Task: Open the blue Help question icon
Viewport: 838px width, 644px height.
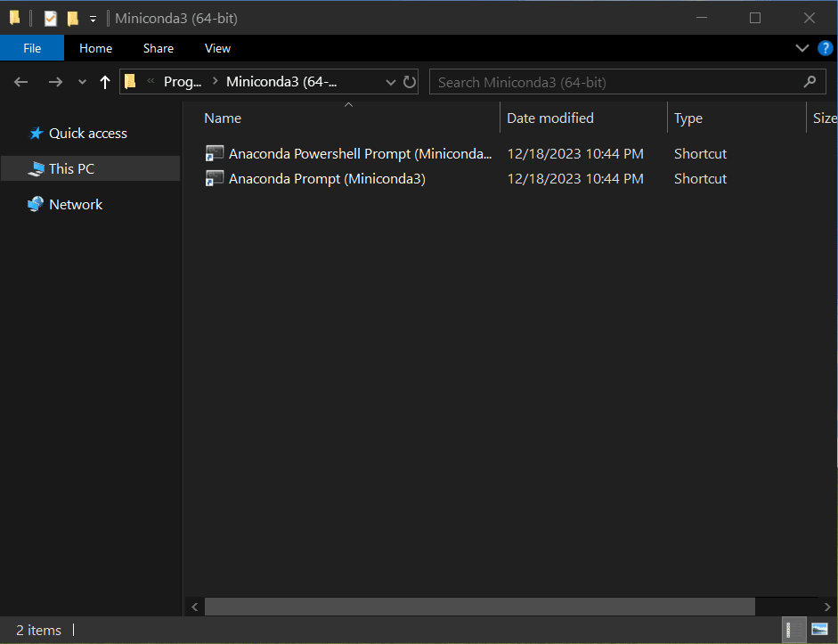Action: (x=826, y=48)
